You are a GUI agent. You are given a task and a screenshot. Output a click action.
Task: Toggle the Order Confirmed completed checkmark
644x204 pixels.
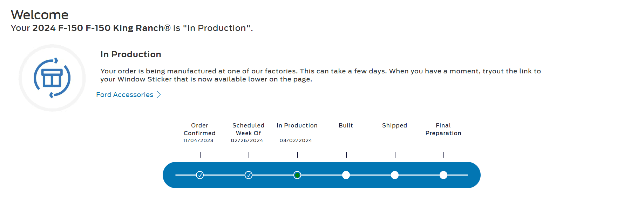pyautogui.click(x=200, y=175)
